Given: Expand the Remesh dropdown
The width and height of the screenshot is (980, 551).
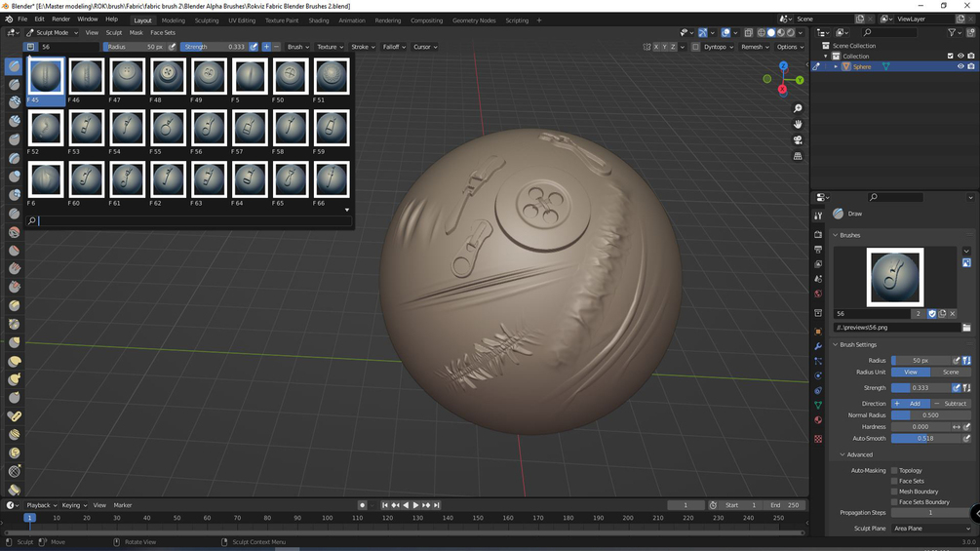Looking at the screenshot, I should 755,47.
